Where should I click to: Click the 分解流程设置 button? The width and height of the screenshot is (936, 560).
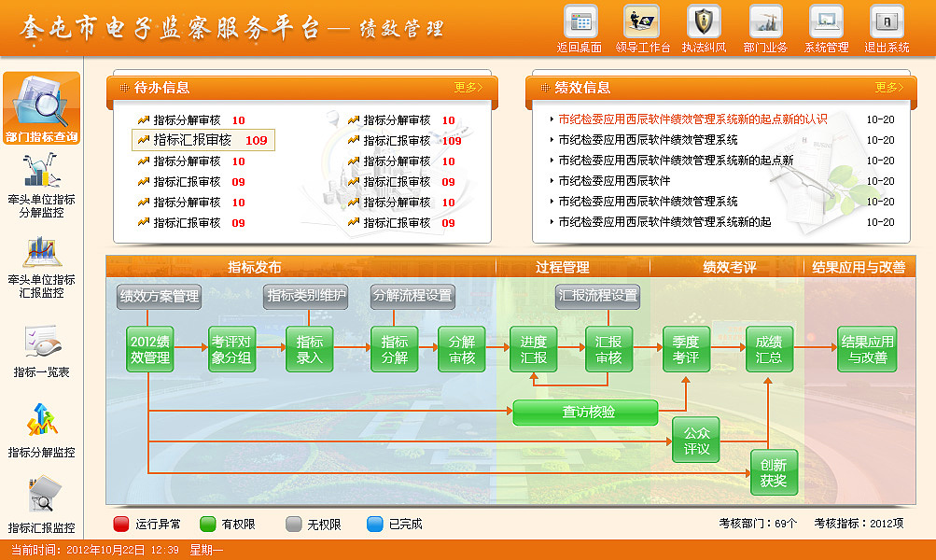412,297
